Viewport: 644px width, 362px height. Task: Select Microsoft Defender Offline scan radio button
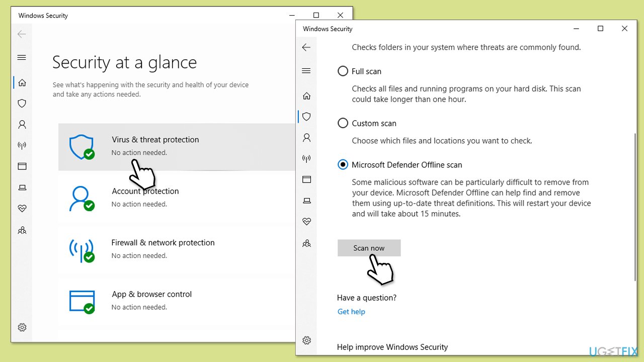(x=343, y=165)
